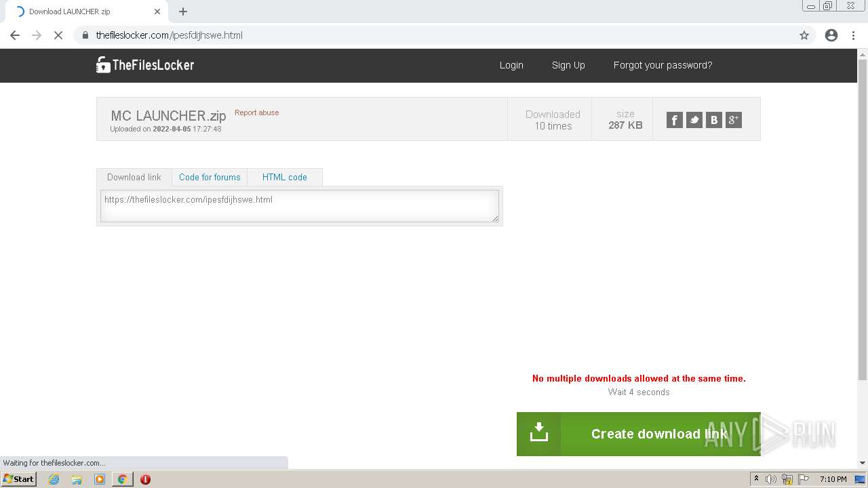Open File Explorer from the taskbar
The width and height of the screenshot is (868, 488).
coord(77,479)
